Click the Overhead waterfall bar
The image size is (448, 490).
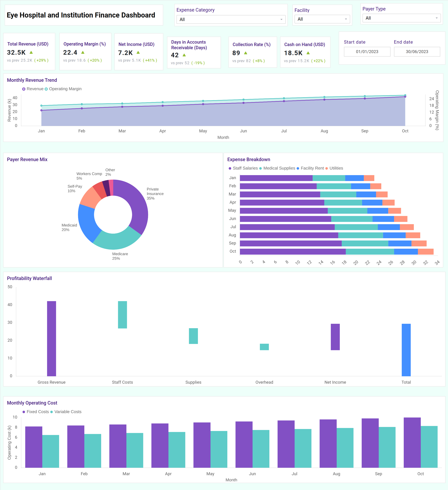click(264, 347)
